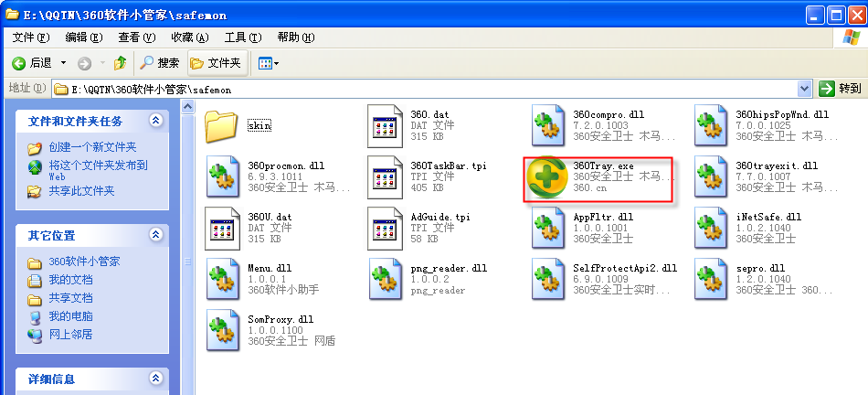The image size is (868, 395).
Task: Select the Menu.dll file icon
Action: coord(223,279)
